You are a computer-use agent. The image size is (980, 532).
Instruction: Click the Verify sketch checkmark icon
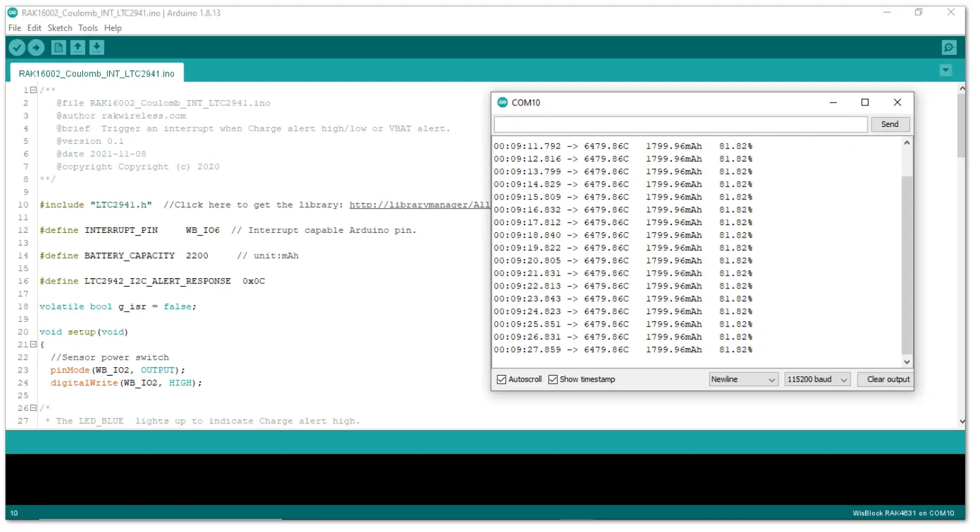point(17,47)
